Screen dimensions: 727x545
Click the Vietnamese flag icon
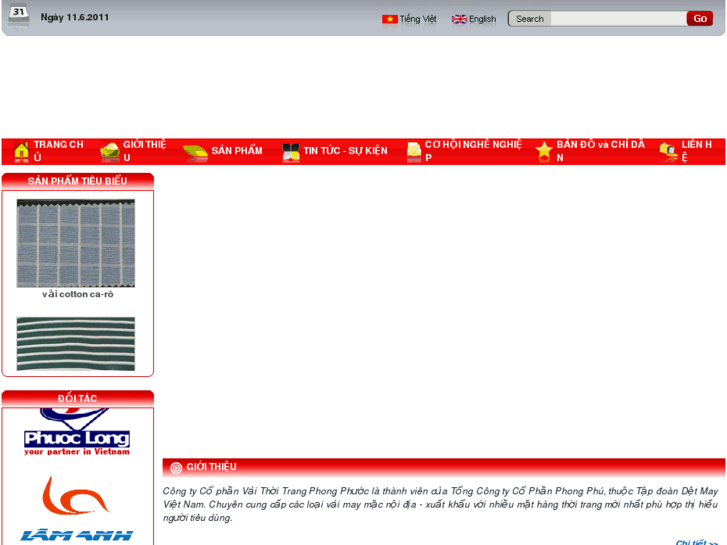coord(389,19)
